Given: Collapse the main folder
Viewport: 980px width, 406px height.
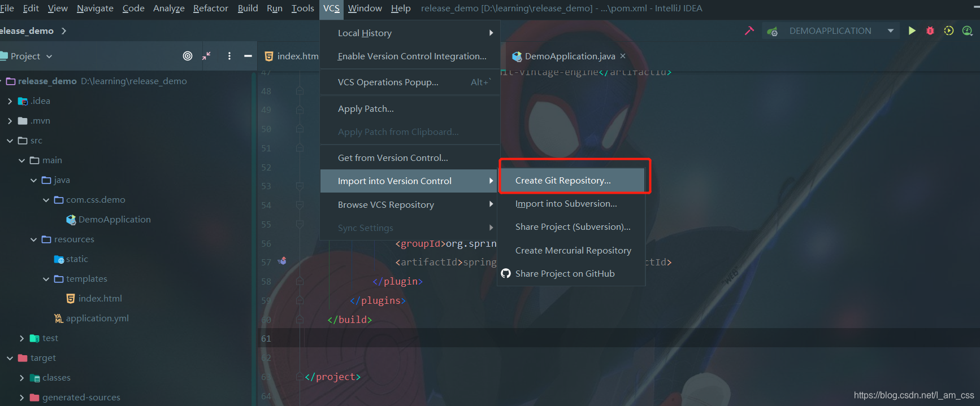Looking at the screenshot, I should 21,160.
